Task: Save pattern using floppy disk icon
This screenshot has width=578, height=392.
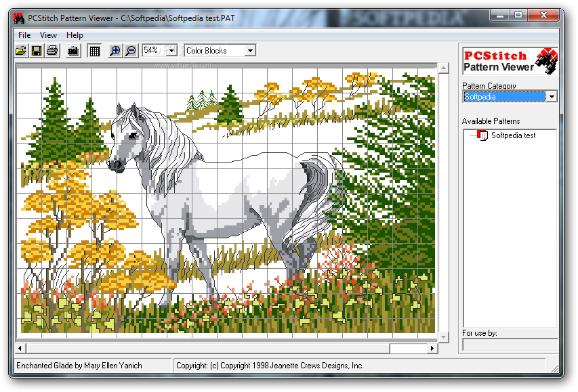Action: coord(37,51)
